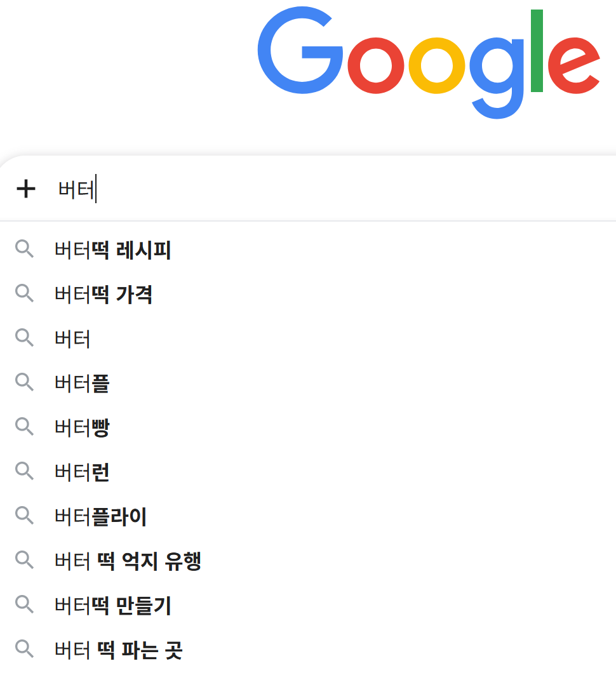Pick the 버터 떡 파는 곳 suggestion
The height and width of the screenshot is (675, 616).
tap(118, 651)
